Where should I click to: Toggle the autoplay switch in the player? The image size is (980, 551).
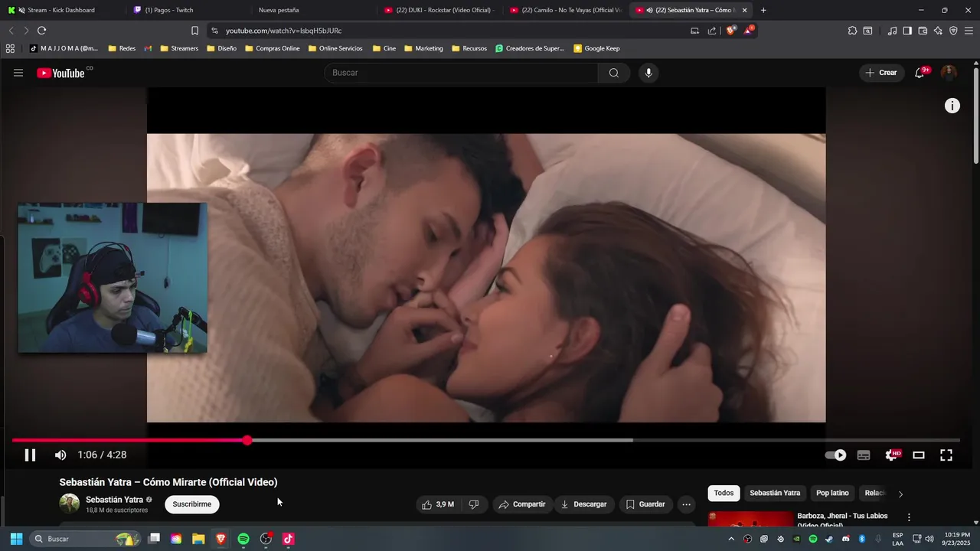tap(835, 455)
